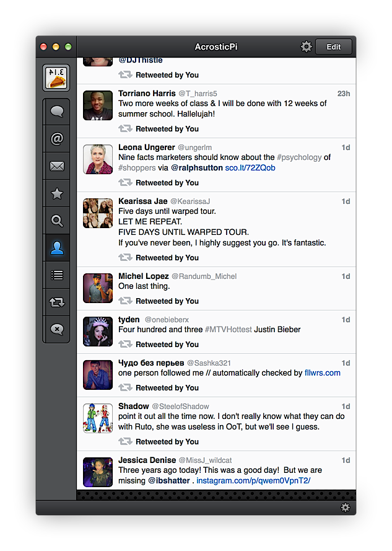Viewport: 392px width, 551px height.
Task: Open the bottom-right gear settings icon
Action: 346,508
